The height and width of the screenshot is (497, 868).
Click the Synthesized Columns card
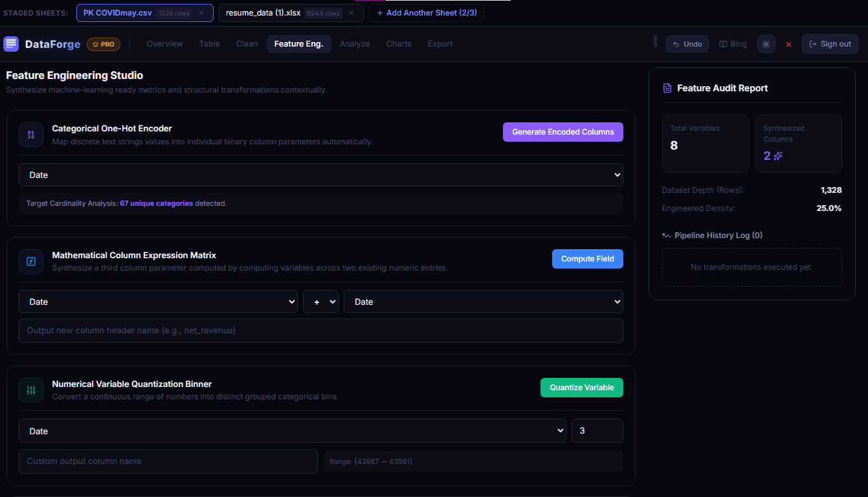pos(799,144)
